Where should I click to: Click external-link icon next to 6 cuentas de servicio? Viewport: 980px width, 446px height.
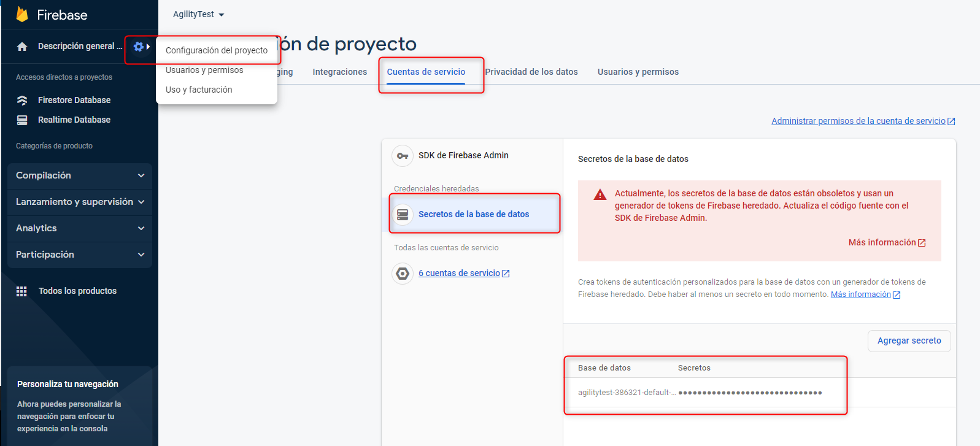506,274
